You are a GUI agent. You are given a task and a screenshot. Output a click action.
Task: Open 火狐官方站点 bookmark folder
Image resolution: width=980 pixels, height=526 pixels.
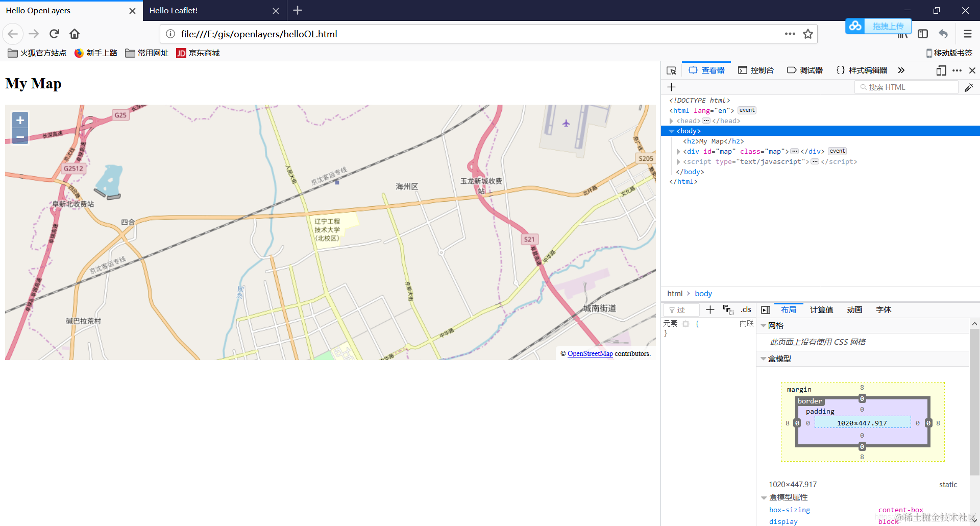(37, 53)
